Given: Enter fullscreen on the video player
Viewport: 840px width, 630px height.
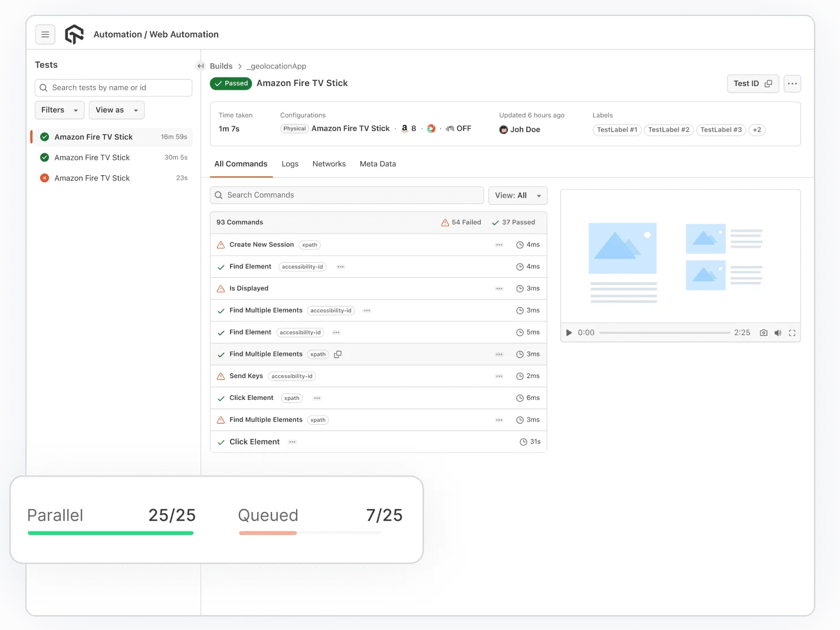Looking at the screenshot, I should (x=792, y=333).
